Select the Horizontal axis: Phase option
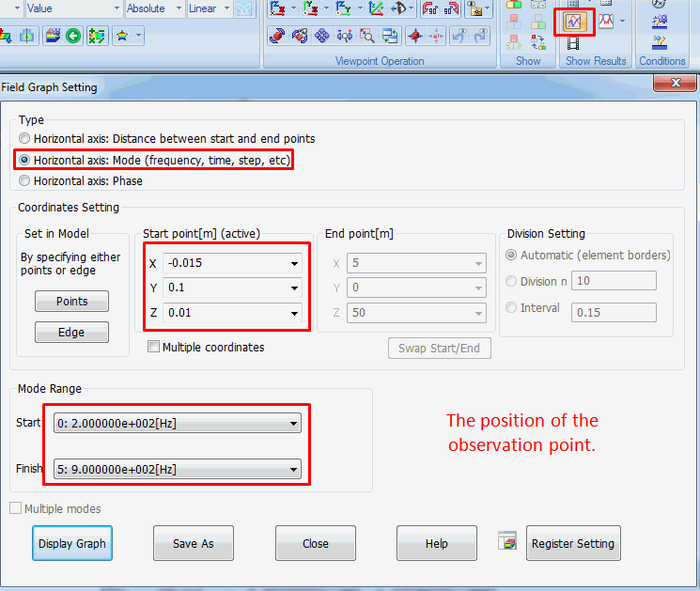Image resolution: width=700 pixels, height=591 pixels. pos(25,181)
